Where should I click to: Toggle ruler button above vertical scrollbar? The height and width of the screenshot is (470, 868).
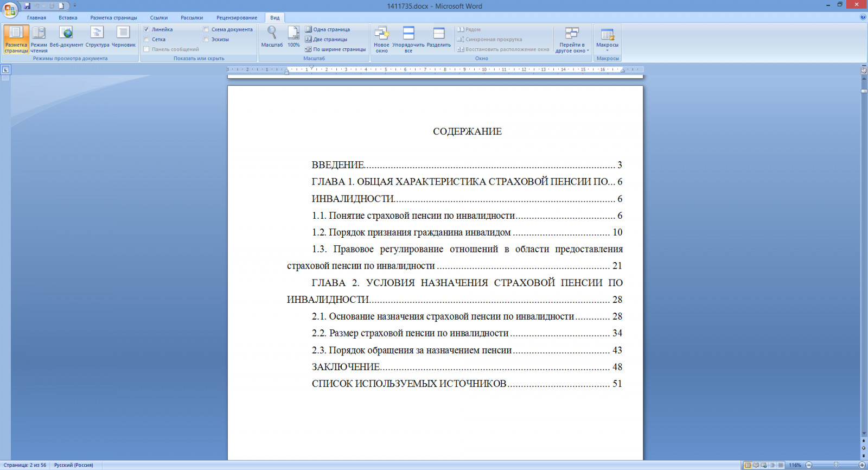coord(864,71)
